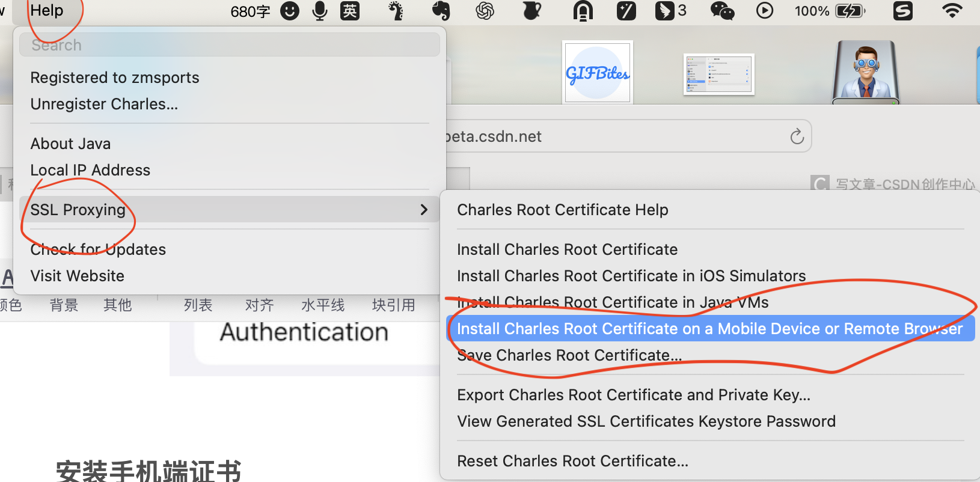Click the 列表 editor toolbar button

(198, 305)
